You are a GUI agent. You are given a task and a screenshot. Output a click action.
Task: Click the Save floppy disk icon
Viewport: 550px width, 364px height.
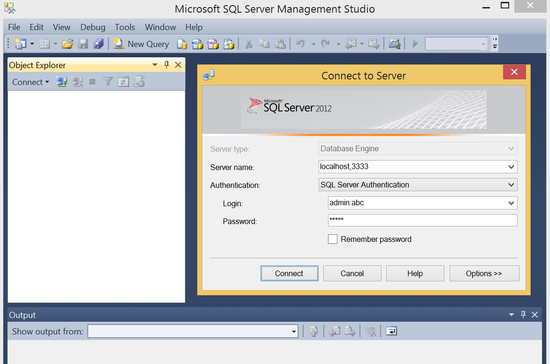[83, 44]
